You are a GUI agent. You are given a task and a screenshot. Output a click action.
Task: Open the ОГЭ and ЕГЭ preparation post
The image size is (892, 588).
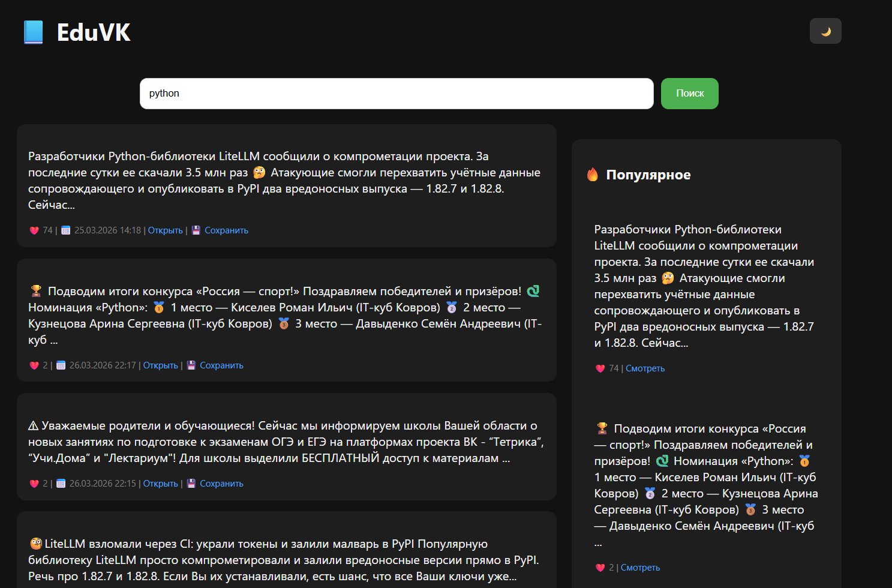tap(160, 484)
